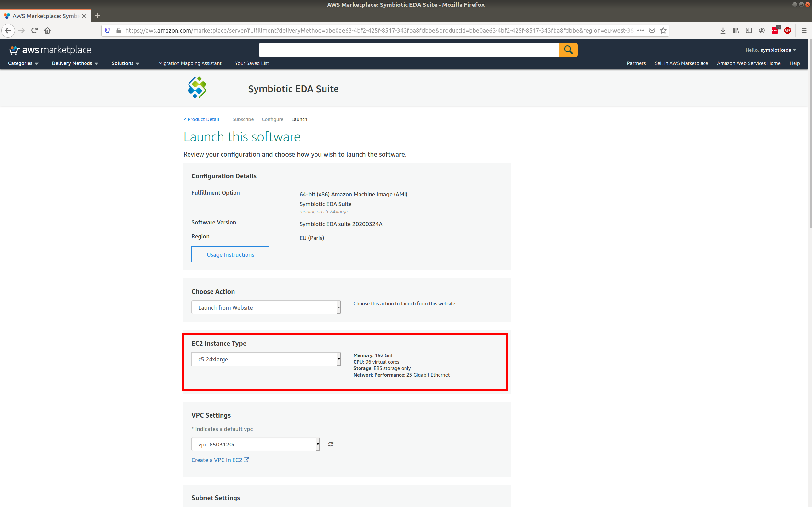Open Migration Mapping Assistant
The height and width of the screenshot is (507, 812).
[190, 63]
